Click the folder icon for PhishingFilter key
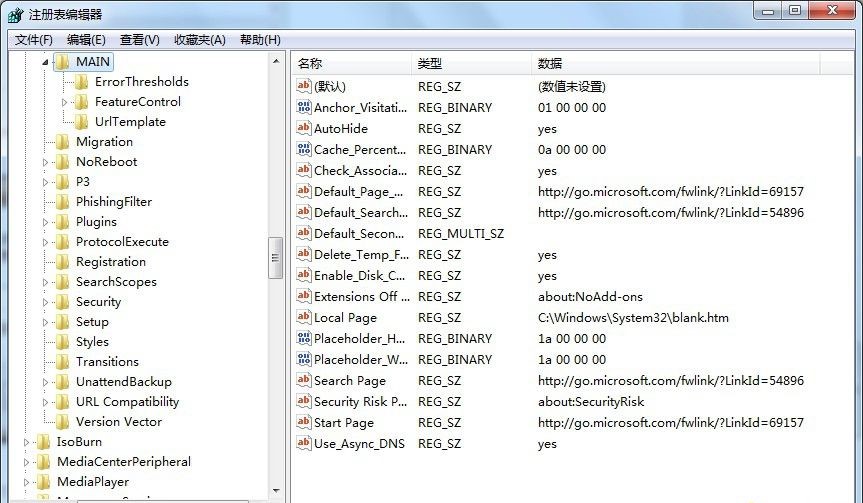Viewport: 863px width, 503px height. 63,202
